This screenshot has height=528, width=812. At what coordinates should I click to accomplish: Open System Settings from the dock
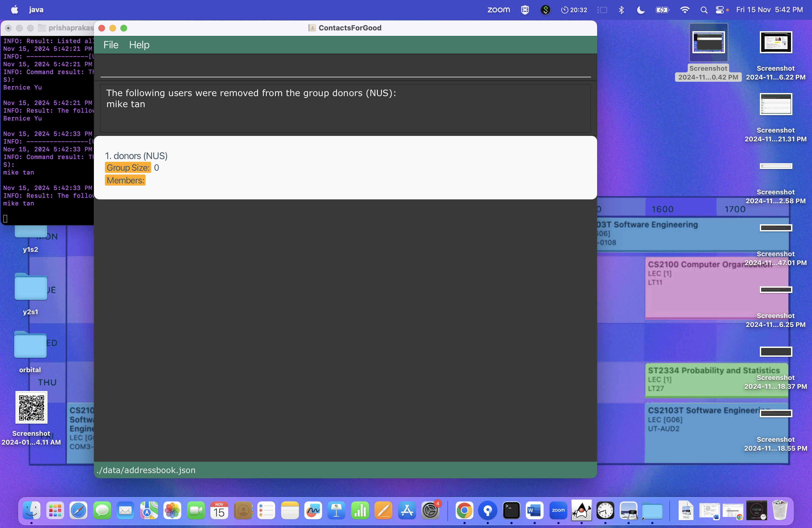pyautogui.click(x=430, y=511)
